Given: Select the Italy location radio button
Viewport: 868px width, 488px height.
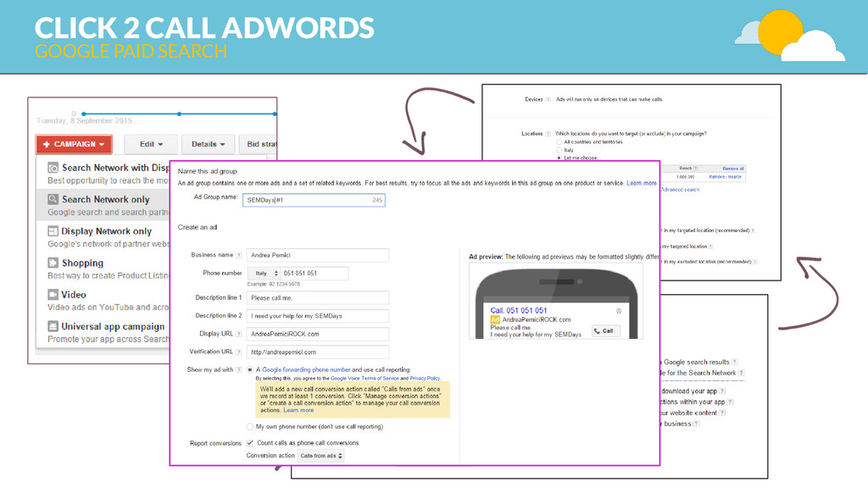Looking at the screenshot, I should tap(559, 150).
